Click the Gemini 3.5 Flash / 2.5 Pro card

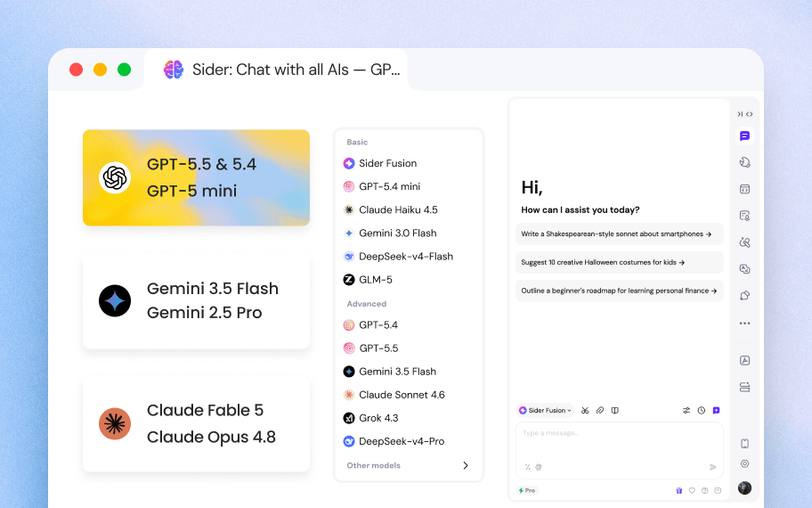(x=196, y=300)
